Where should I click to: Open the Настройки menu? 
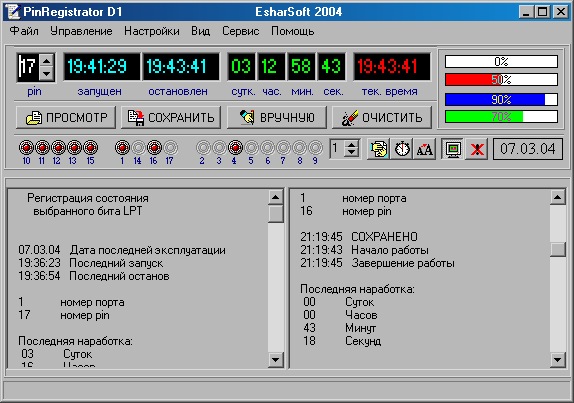(x=152, y=31)
